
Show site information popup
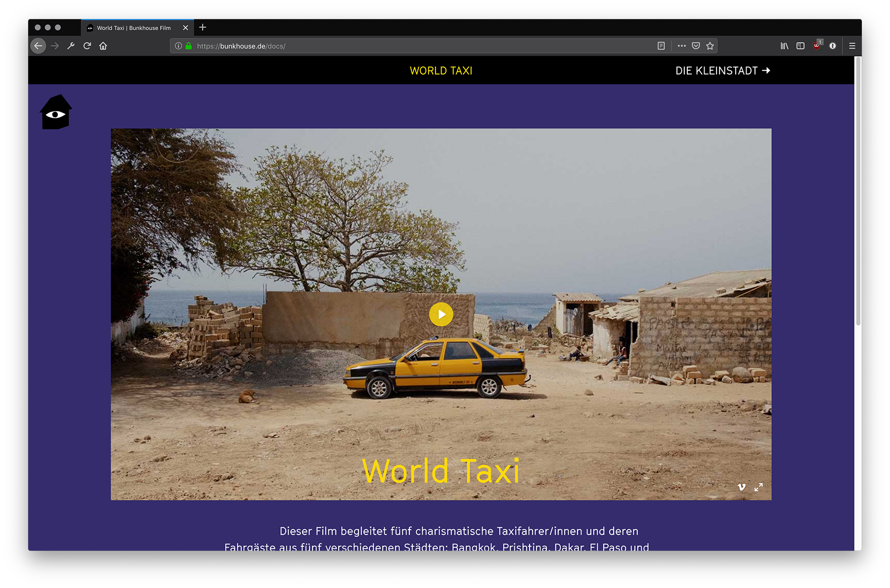point(178,46)
